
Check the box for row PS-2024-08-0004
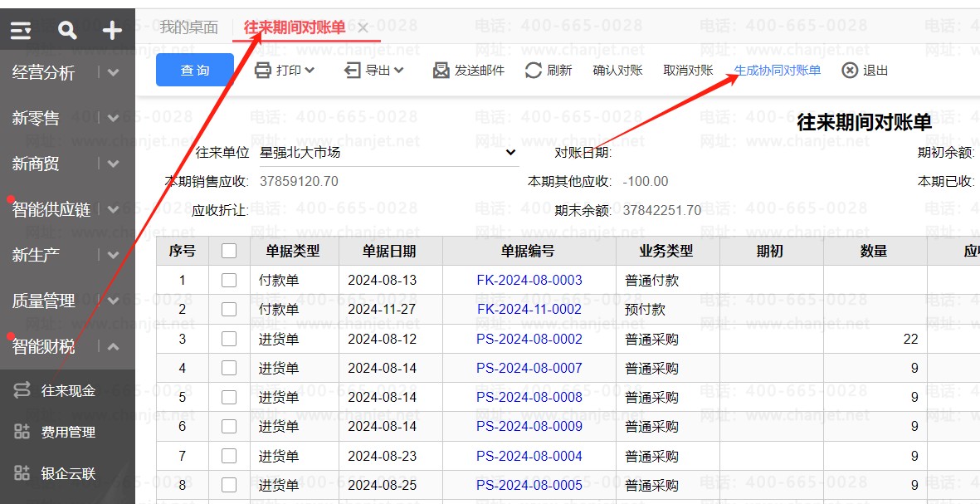point(229,456)
